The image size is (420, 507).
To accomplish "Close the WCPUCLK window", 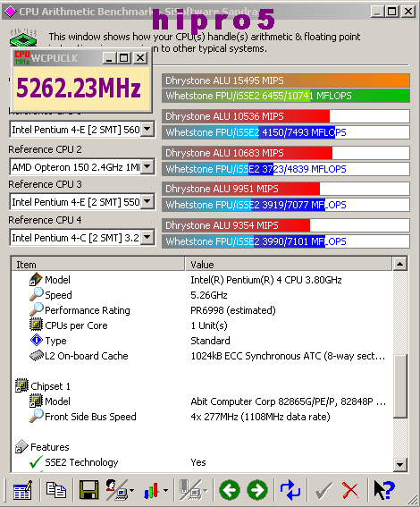I will point(140,58).
